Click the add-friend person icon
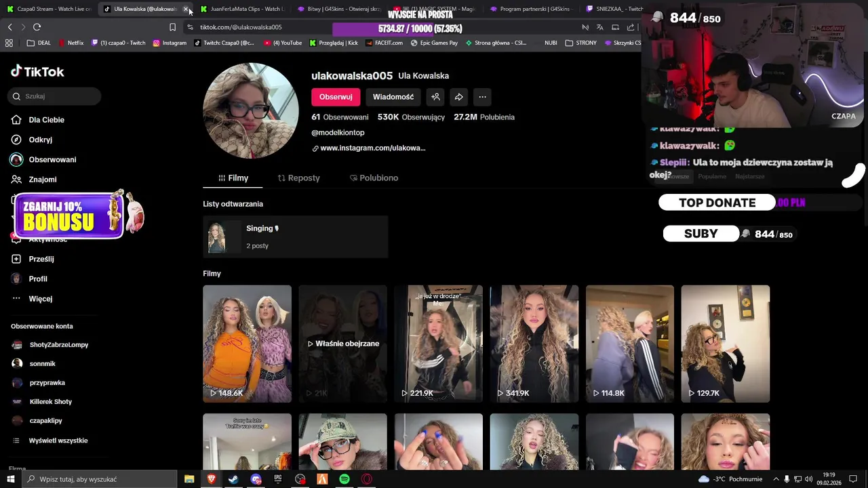The width and height of the screenshot is (868, 488). click(x=436, y=97)
